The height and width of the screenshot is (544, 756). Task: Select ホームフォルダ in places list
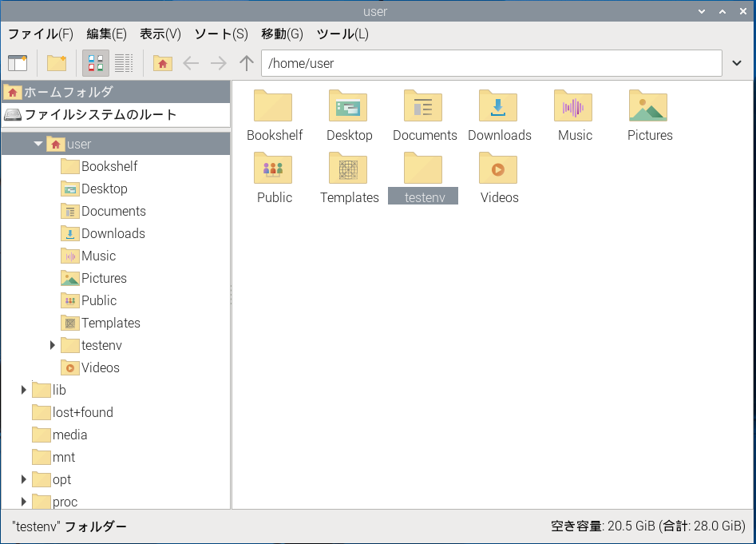tap(116, 92)
